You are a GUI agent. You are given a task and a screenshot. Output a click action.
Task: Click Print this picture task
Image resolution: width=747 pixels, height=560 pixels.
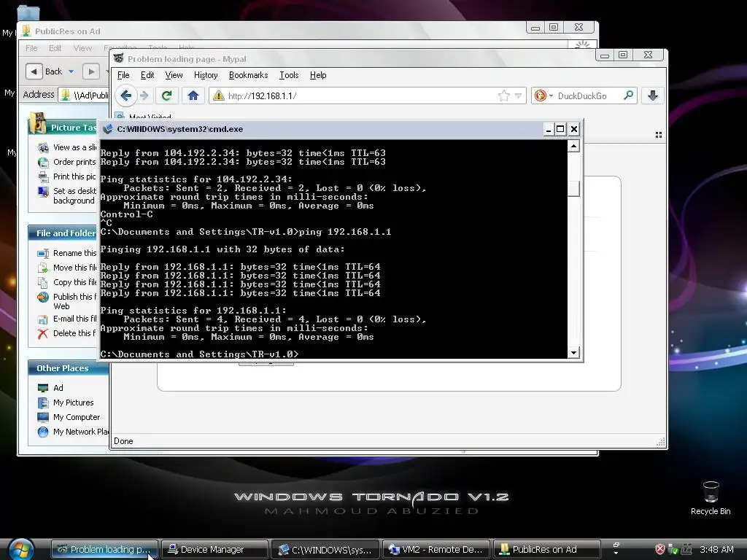point(67,176)
